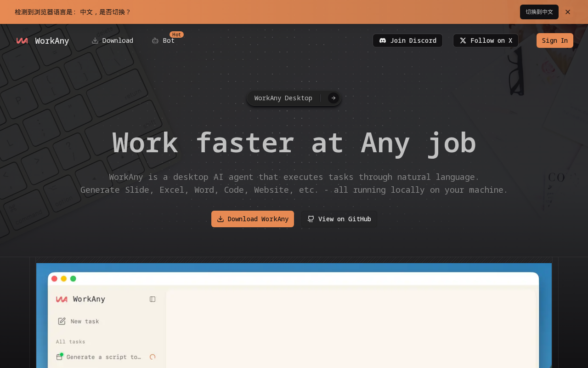588x368 pixels.
Task: Toggle the sidebar panel icon in preview
Action: [153, 299]
